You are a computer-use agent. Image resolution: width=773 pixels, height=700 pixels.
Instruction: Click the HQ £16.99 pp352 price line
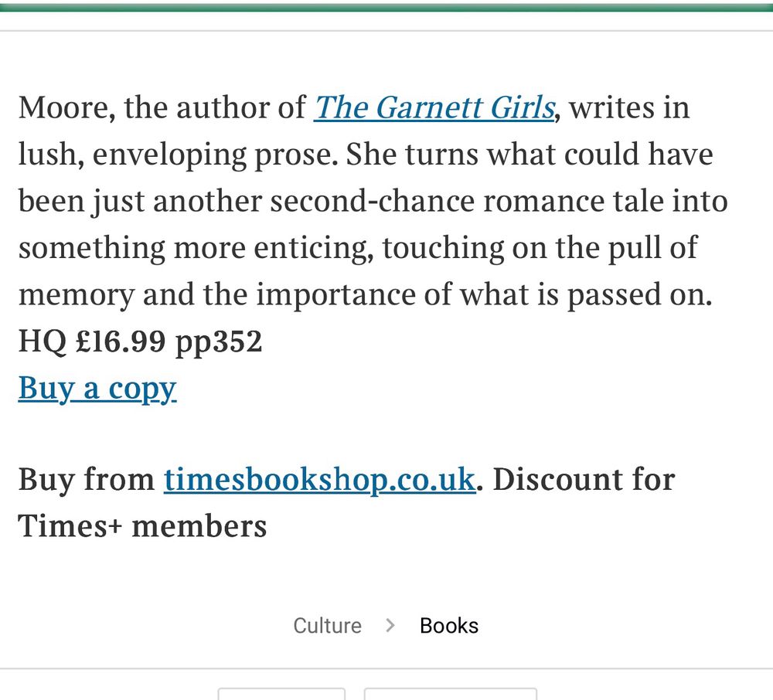click(140, 342)
